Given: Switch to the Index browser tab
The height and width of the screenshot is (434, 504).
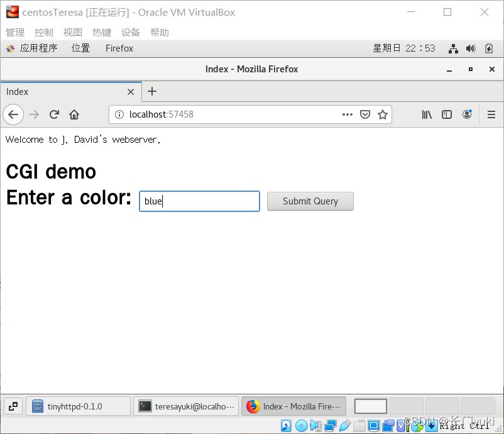Looking at the screenshot, I should coord(63,92).
